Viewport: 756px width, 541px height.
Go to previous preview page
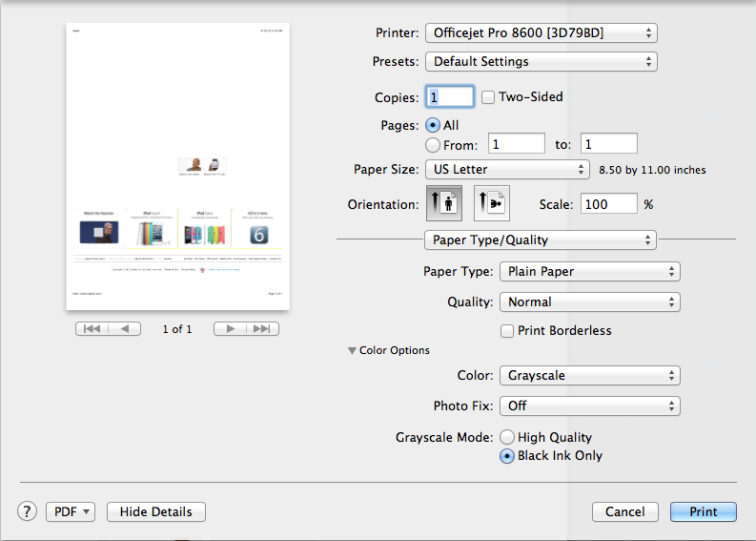point(125,329)
